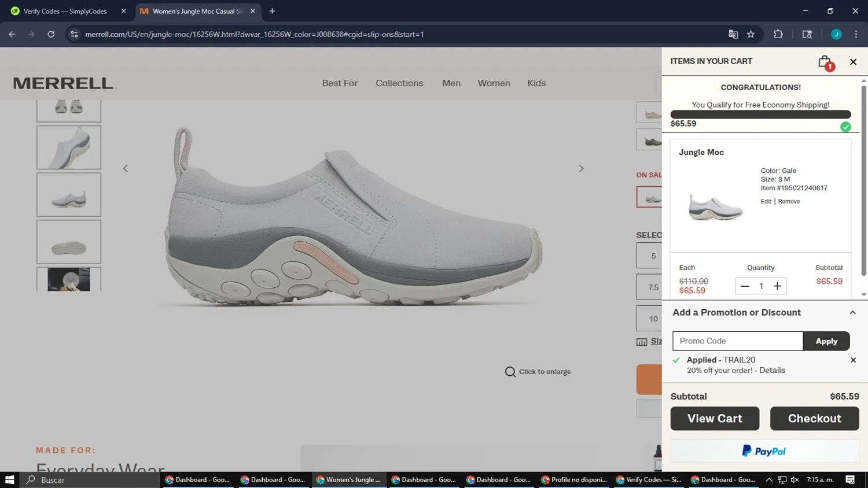The width and height of the screenshot is (868, 488).
Task: View Details of the TRAIL20 promotion
Action: (772, 371)
